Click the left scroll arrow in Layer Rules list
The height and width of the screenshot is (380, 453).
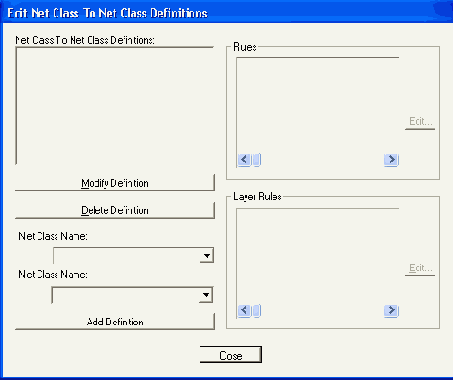pyautogui.click(x=244, y=311)
